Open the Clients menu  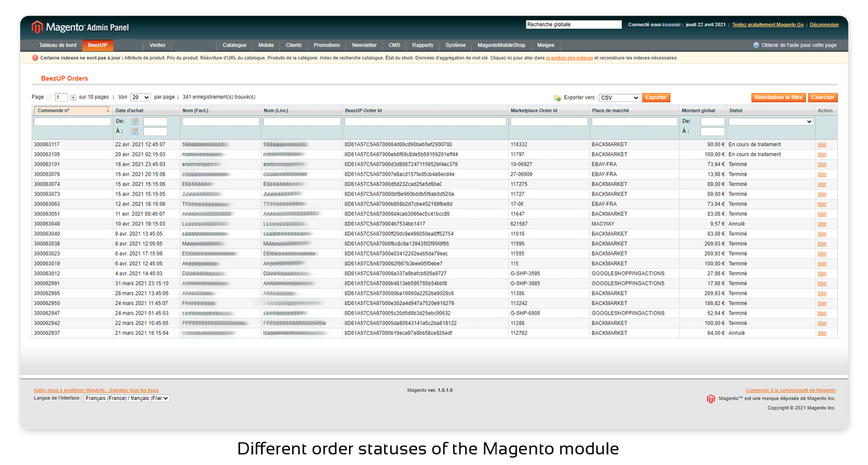click(x=294, y=45)
